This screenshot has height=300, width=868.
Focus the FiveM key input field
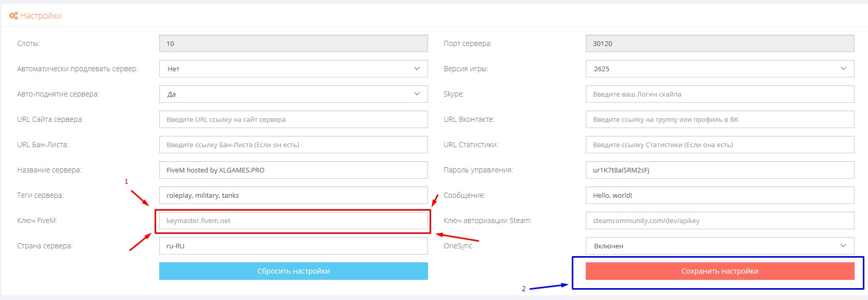293,221
